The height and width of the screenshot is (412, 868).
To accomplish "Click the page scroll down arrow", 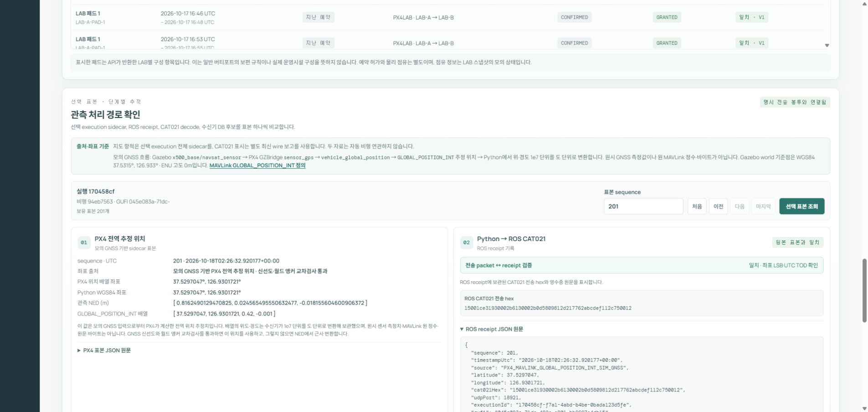I will tap(864, 408).
